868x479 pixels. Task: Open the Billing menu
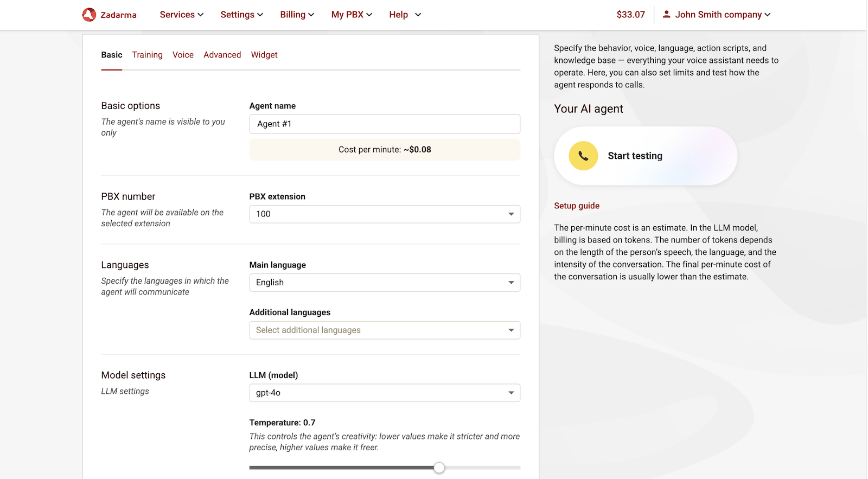(x=297, y=15)
